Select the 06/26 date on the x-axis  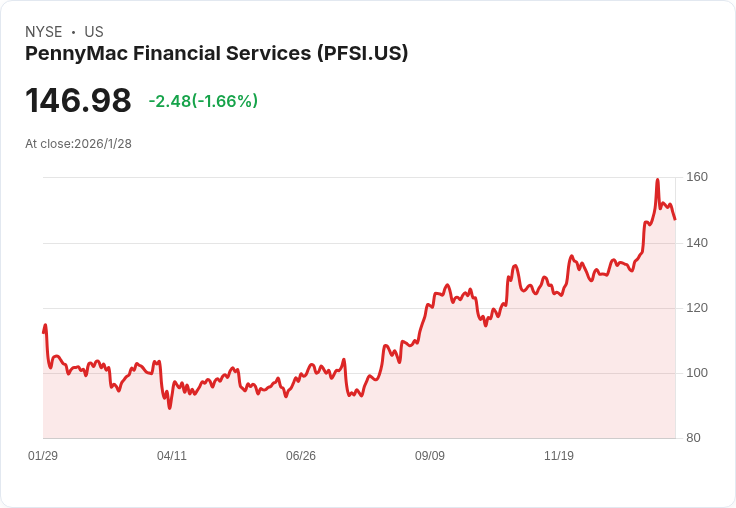pyautogui.click(x=301, y=456)
